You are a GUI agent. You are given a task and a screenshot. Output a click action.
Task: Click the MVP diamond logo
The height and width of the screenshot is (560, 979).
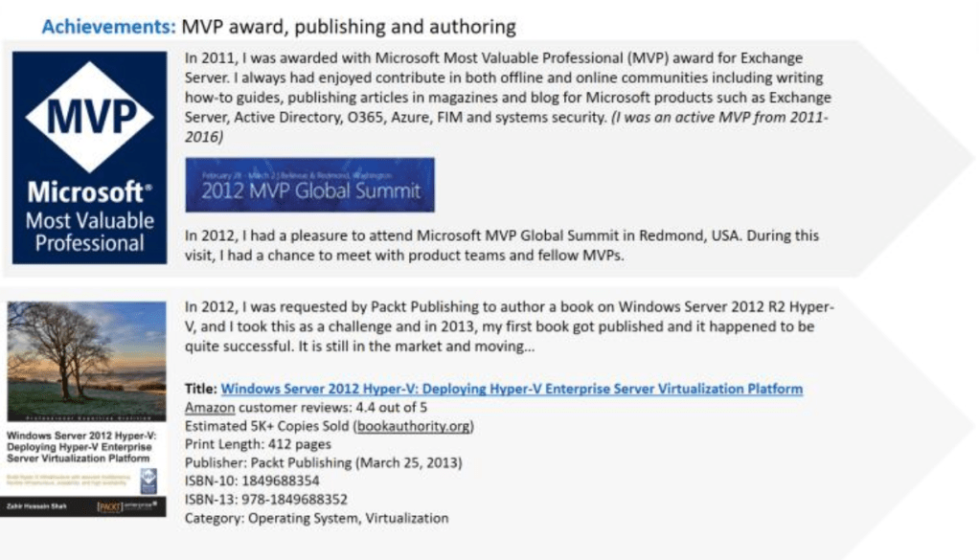[x=88, y=117]
